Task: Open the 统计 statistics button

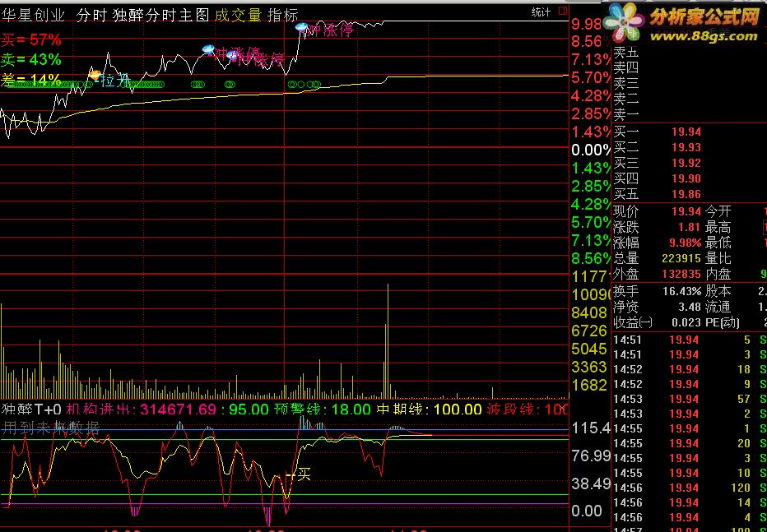Action: point(541,12)
